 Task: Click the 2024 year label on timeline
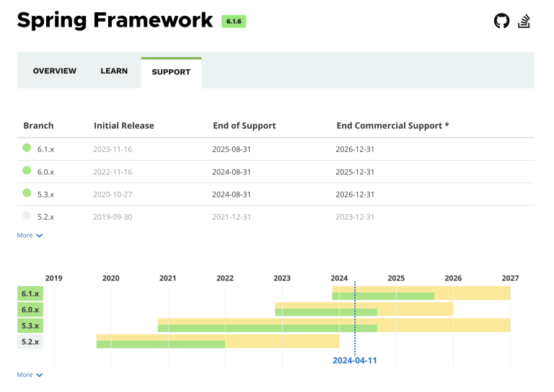tap(339, 278)
